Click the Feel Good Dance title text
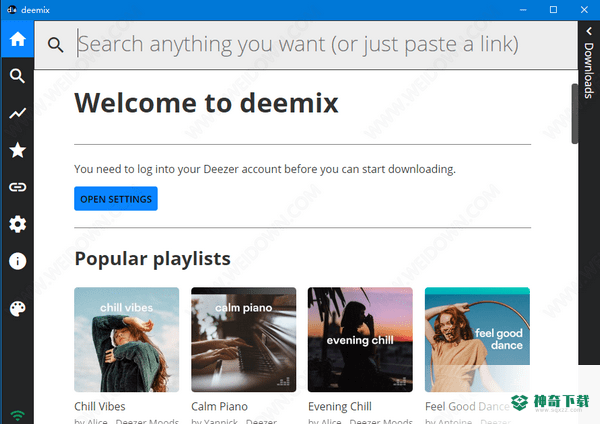The image size is (600, 424). pos(467,406)
